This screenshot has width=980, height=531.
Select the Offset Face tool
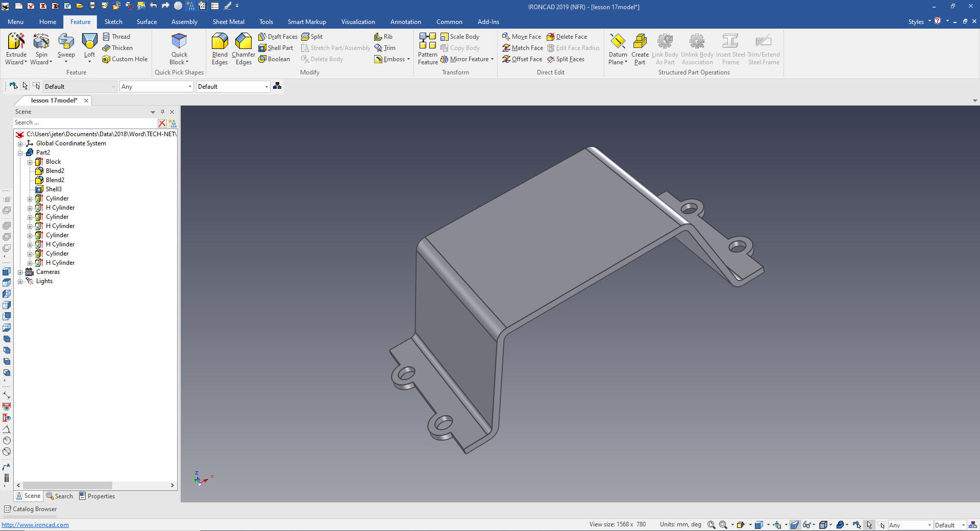(522, 59)
